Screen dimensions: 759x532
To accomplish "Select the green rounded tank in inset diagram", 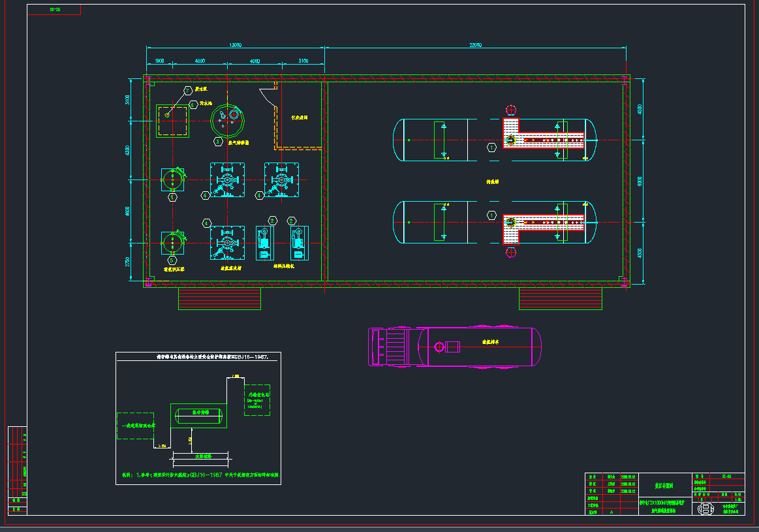I will tap(197, 414).
